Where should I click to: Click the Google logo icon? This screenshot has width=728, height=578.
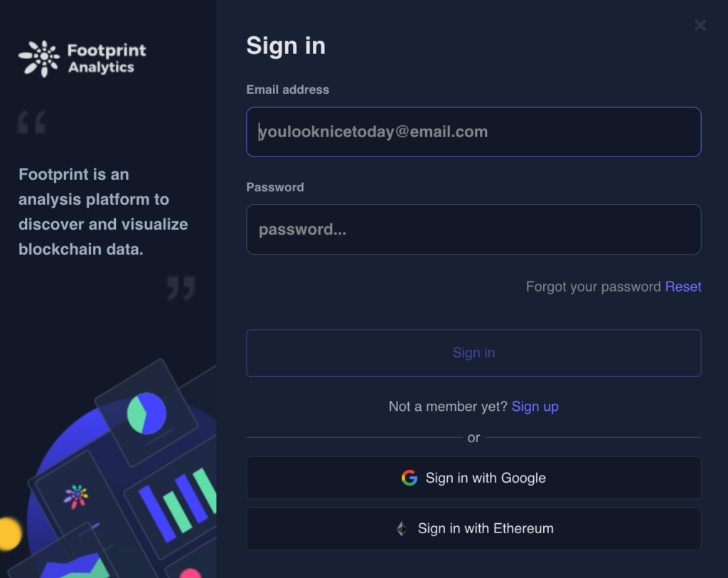pyautogui.click(x=409, y=478)
